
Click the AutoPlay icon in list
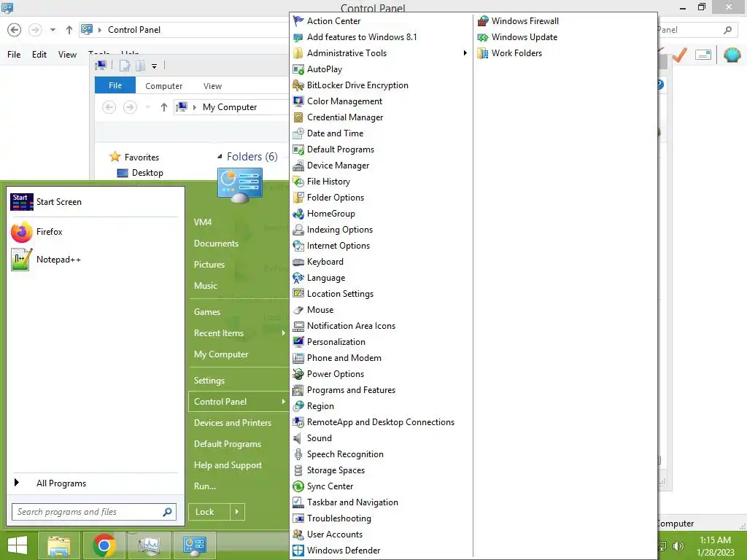tap(298, 69)
